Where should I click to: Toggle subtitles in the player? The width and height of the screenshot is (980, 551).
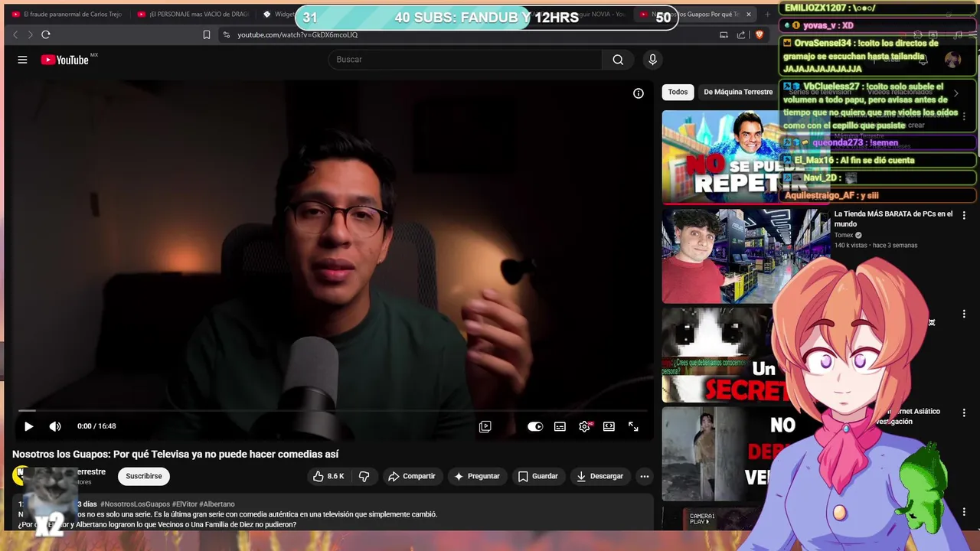pos(560,426)
